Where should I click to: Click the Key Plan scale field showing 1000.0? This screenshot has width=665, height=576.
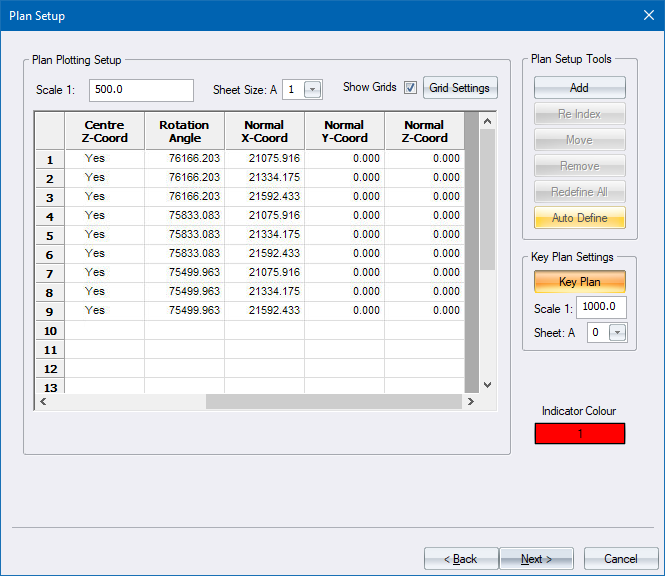(x=601, y=307)
